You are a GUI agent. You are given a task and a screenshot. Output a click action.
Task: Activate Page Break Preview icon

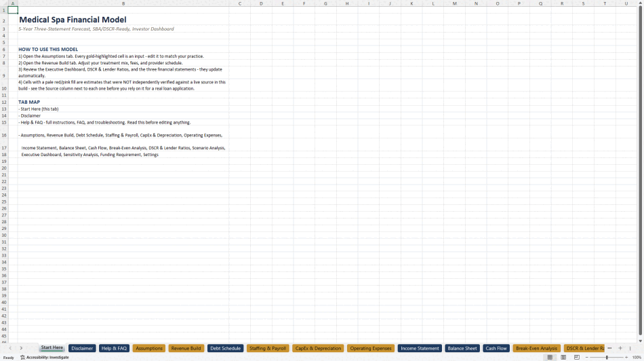pos(577,358)
